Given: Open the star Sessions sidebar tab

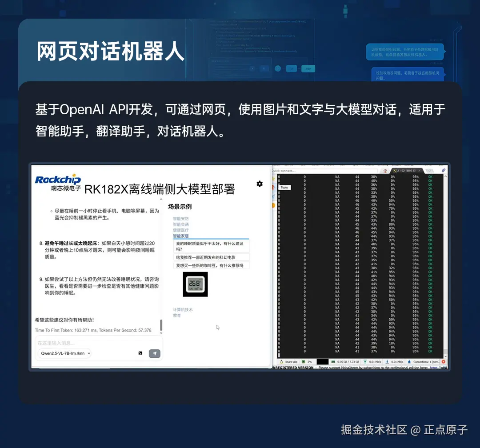Looking at the screenshot, I should click(x=273, y=179).
